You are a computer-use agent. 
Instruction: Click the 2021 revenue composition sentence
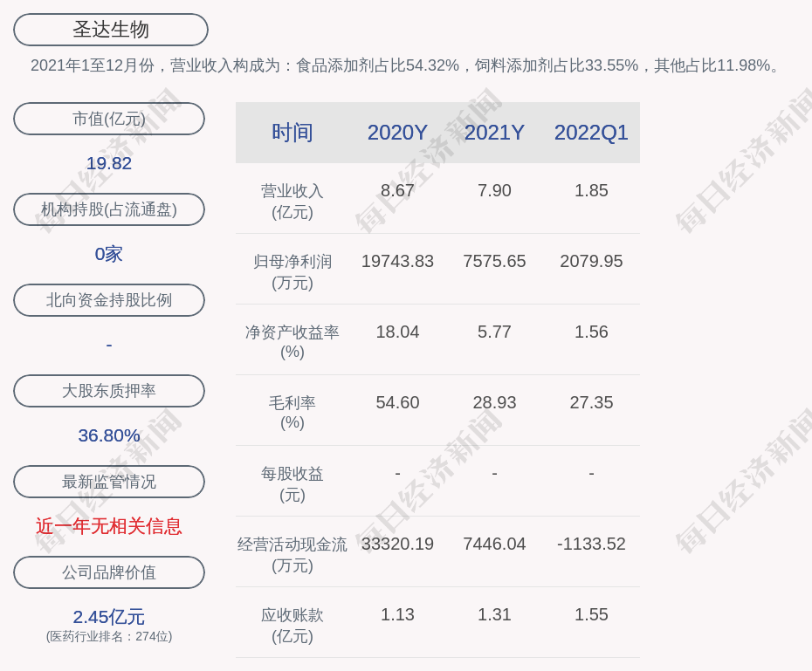[x=406, y=65]
